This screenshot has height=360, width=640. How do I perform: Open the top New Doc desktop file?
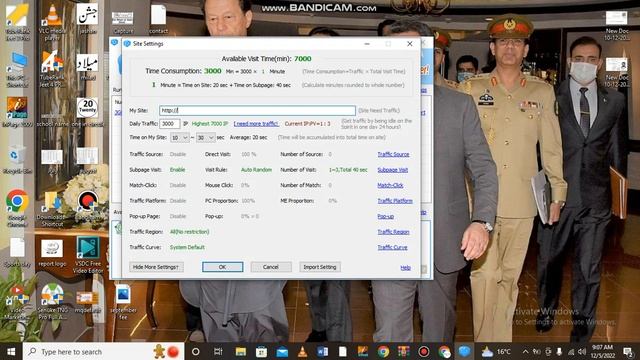pyautogui.click(x=616, y=25)
